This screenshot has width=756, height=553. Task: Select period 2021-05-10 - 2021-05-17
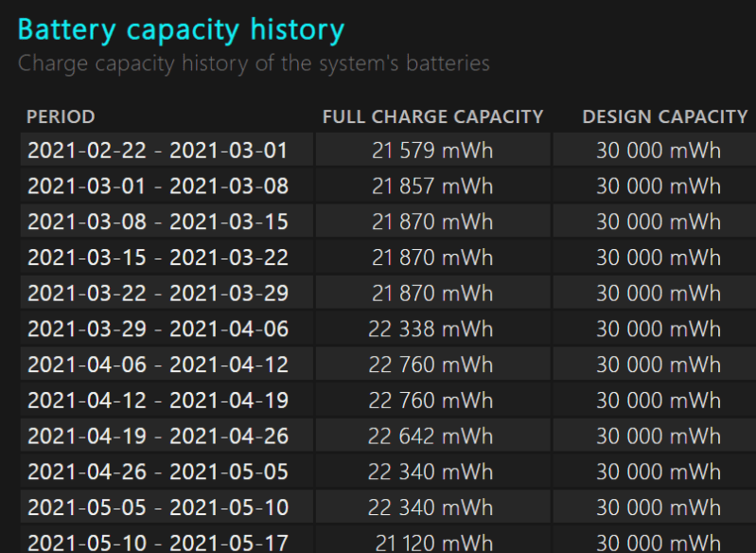(x=158, y=543)
